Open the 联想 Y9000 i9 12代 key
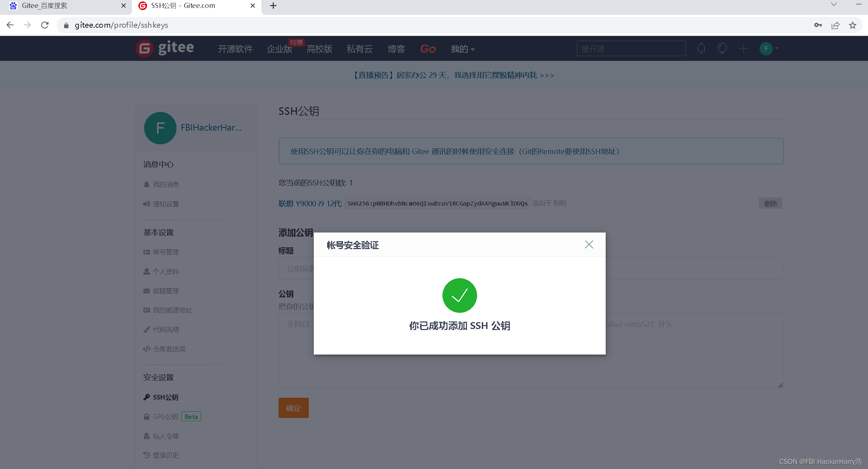Viewport: 868px width, 469px height. coord(310,203)
